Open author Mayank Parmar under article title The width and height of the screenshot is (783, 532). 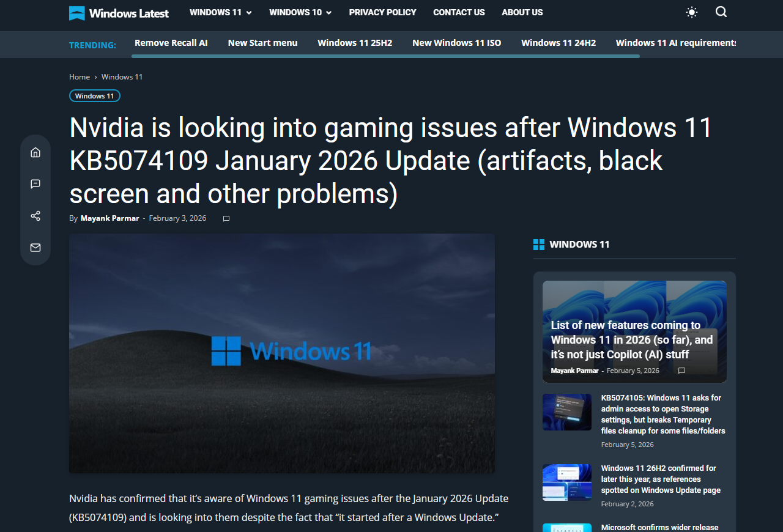click(x=110, y=218)
